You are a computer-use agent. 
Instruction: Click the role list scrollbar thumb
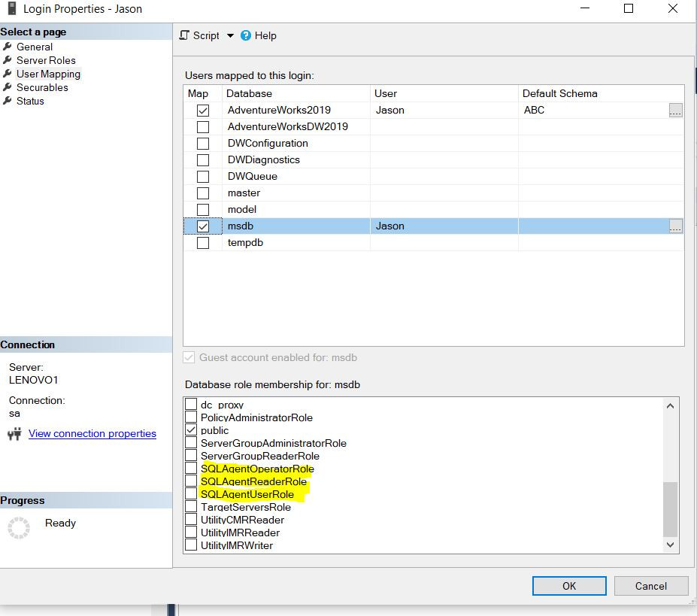point(671,509)
